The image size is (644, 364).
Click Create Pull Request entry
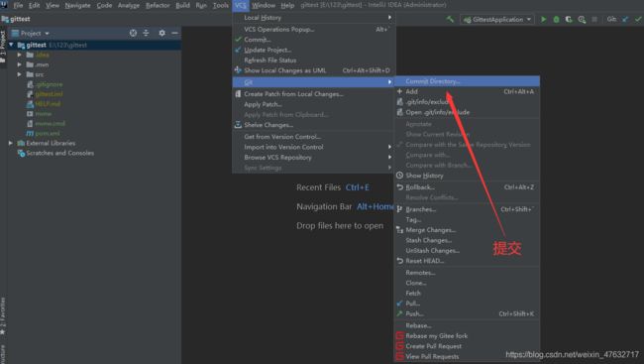coord(467,346)
